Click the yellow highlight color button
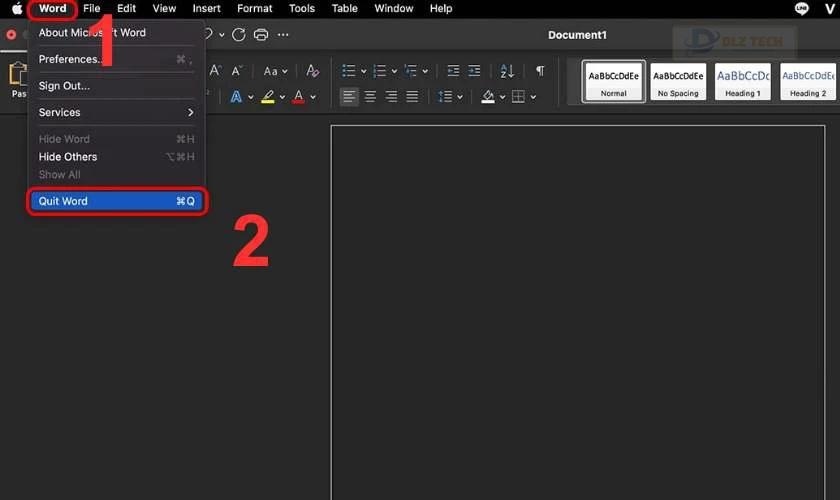Viewport: 840px width, 500px height. (x=268, y=97)
